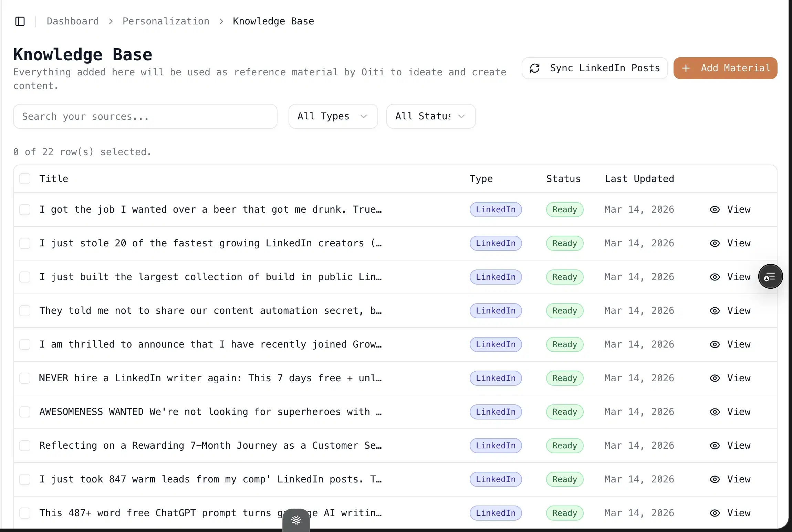Image resolution: width=792 pixels, height=532 pixels.
Task: Open the bottom floating leaf logo tab
Action: coord(296,520)
